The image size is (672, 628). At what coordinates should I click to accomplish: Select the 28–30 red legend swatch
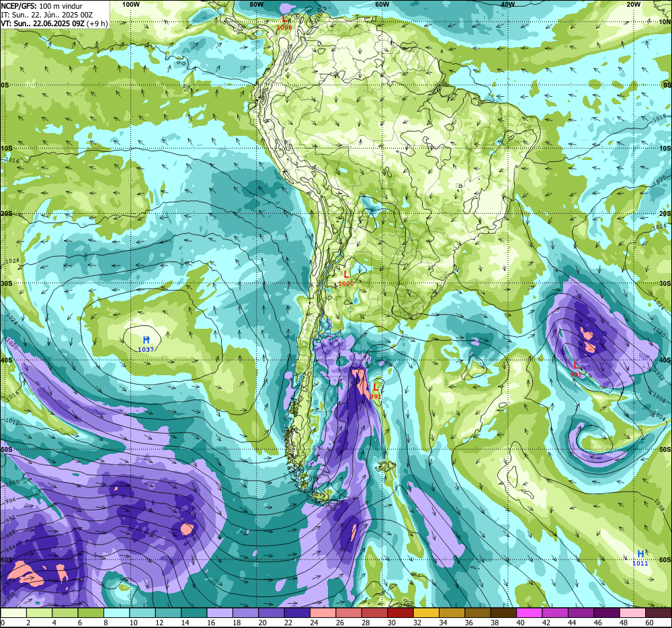click(375, 613)
